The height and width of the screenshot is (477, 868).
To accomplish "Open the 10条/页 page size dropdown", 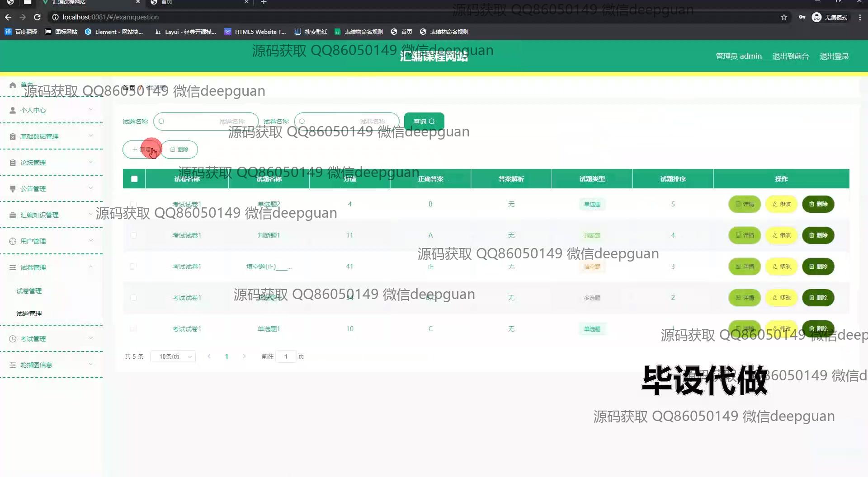I will point(173,357).
